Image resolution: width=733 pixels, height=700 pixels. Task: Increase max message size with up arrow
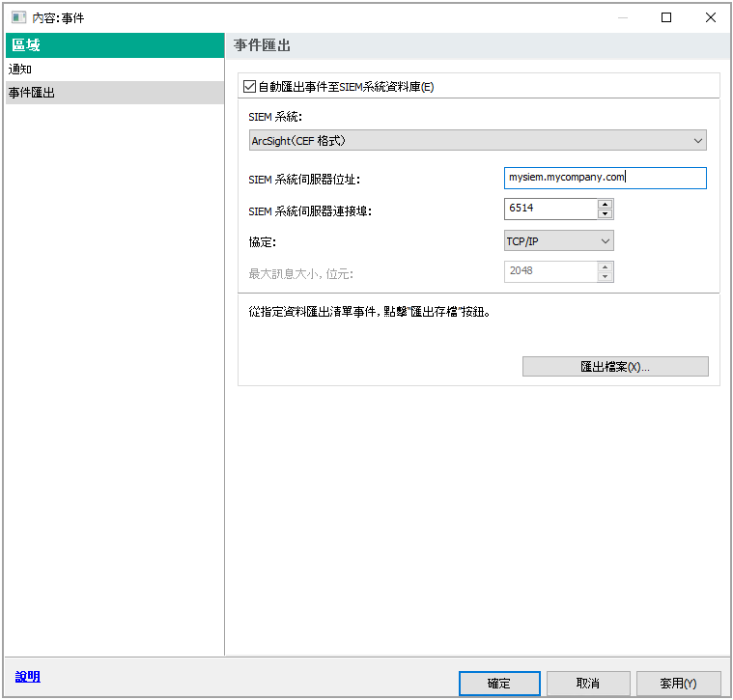click(605, 266)
